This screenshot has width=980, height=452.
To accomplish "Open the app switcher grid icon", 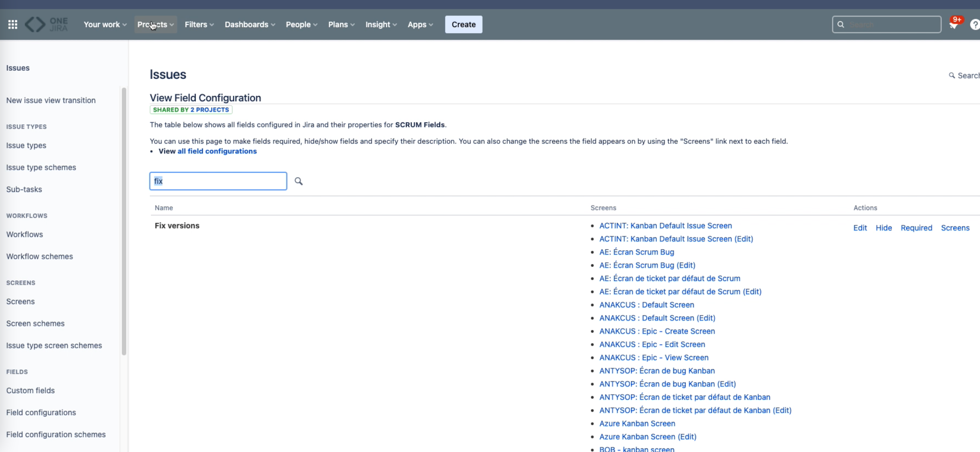I will tap(12, 24).
